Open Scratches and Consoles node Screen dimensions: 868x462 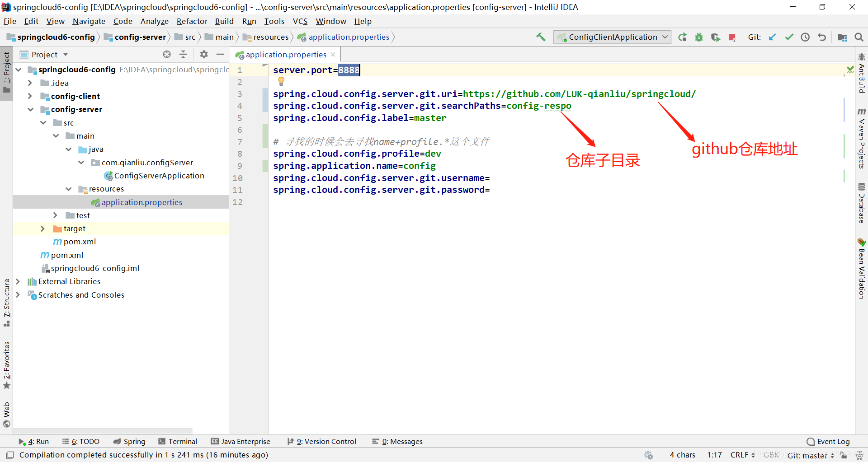point(81,295)
